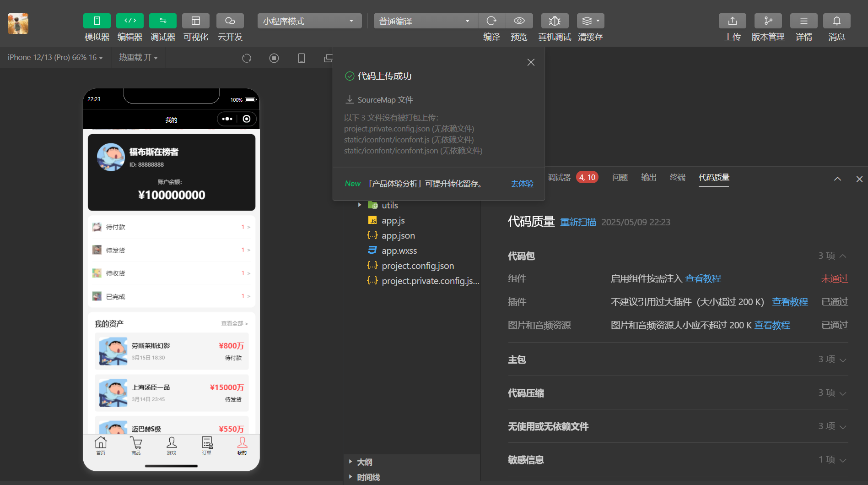The image size is (868, 485).
Task: Collapse the debug panel with the up chevron
Action: click(x=837, y=179)
